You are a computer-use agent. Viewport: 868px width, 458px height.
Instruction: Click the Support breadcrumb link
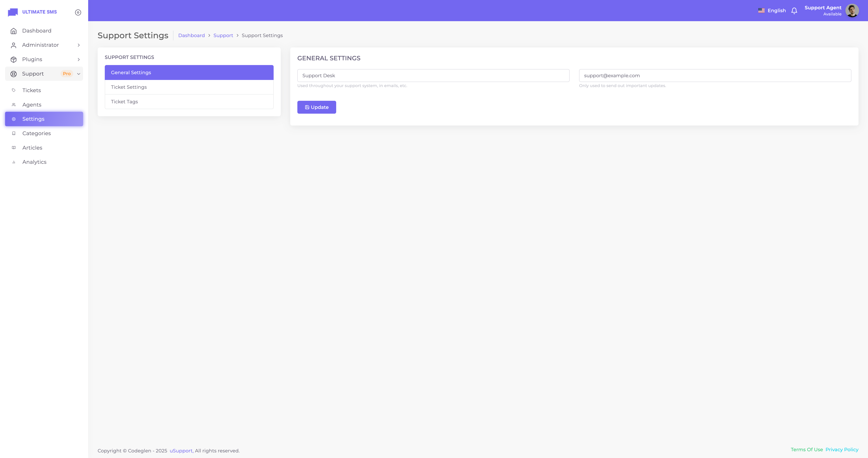click(223, 35)
